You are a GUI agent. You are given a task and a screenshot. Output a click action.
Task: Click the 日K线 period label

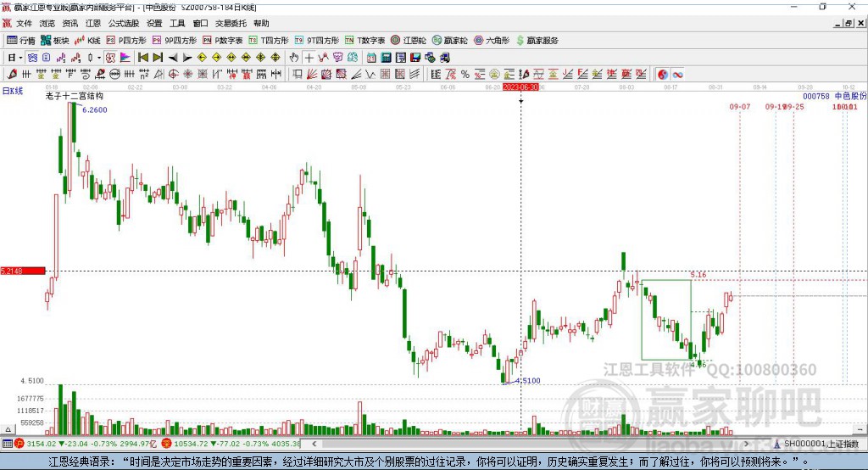point(13,92)
